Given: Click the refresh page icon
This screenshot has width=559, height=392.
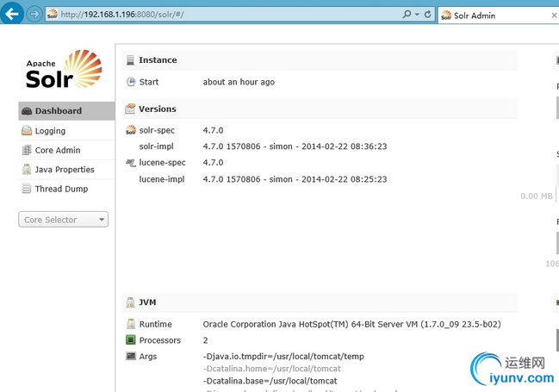Looking at the screenshot, I should [x=428, y=15].
